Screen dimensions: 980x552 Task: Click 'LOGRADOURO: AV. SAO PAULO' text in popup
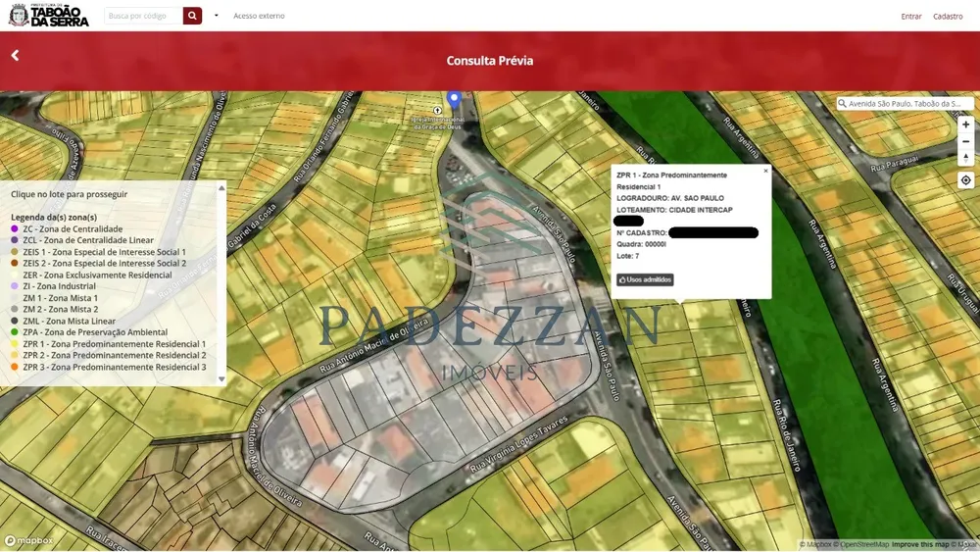tap(670, 198)
